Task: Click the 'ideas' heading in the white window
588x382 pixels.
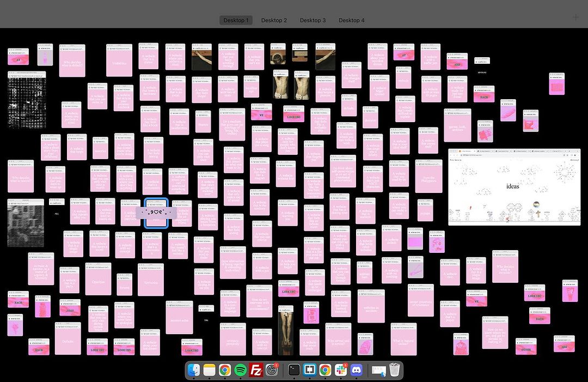Action: (x=513, y=186)
